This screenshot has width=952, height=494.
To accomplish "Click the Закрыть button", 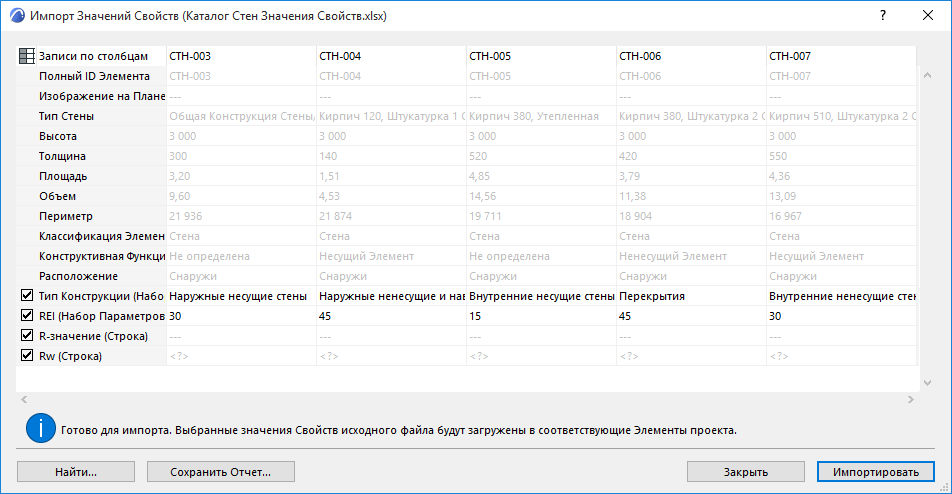I will (746, 472).
